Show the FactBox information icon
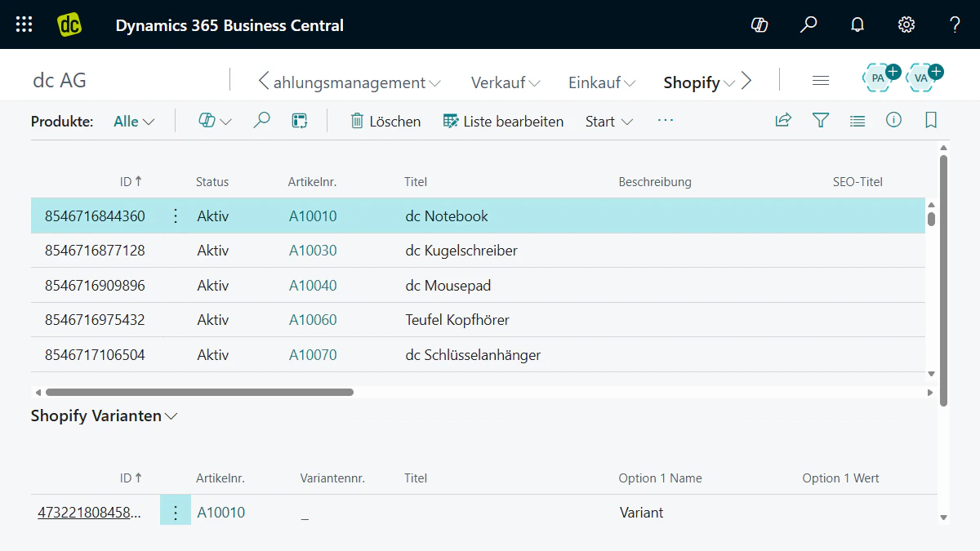This screenshot has height=551, width=980. coord(894,121)
